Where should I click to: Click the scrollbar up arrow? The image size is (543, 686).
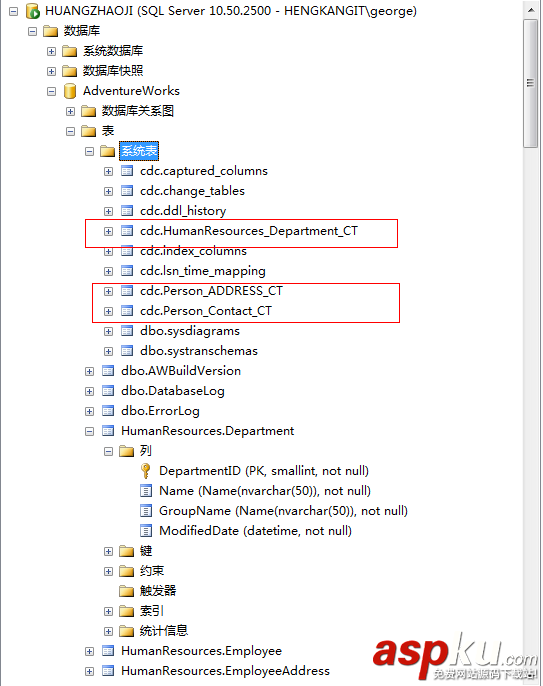coord(531,10)
